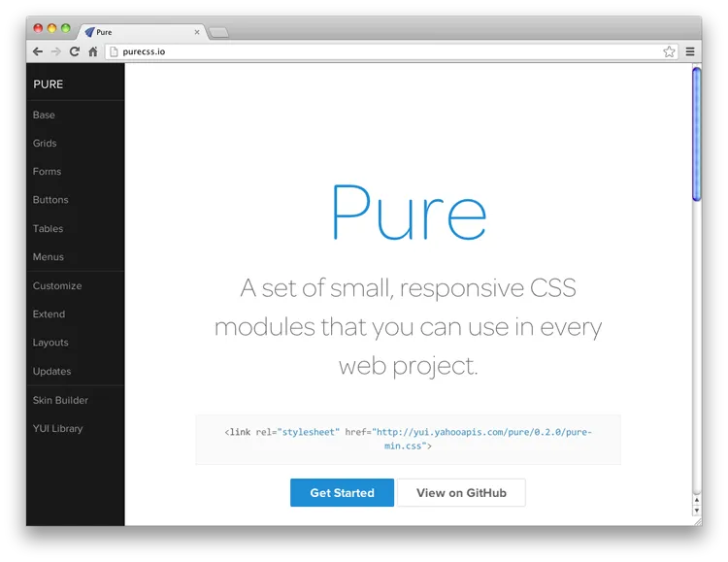Focus the purecss.io address bar
Viewport: 728px width, 562px height.
390,51
